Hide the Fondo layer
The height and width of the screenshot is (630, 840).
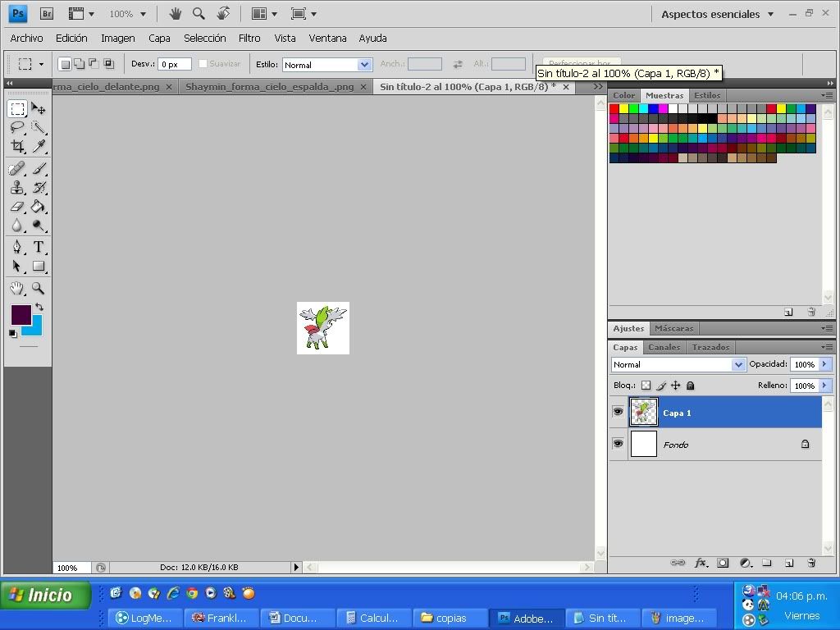pos(618,444)
